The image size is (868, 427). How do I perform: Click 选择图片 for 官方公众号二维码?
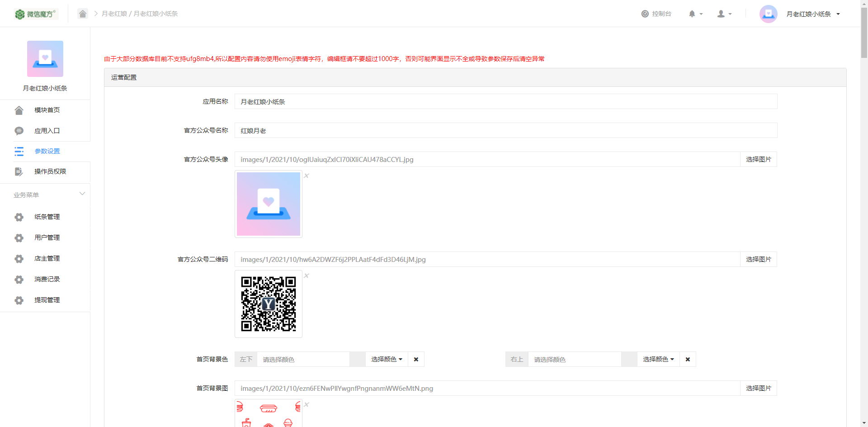[x=759, y=259]
